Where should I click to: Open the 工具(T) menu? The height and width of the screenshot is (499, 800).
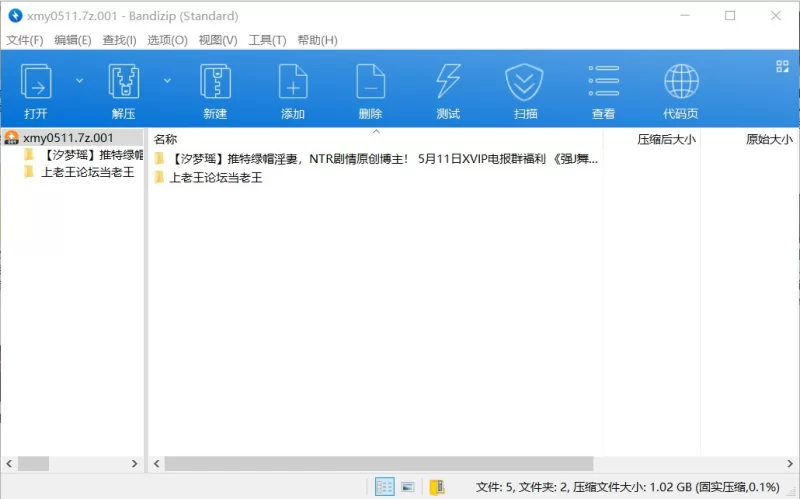tap(267, 40)
